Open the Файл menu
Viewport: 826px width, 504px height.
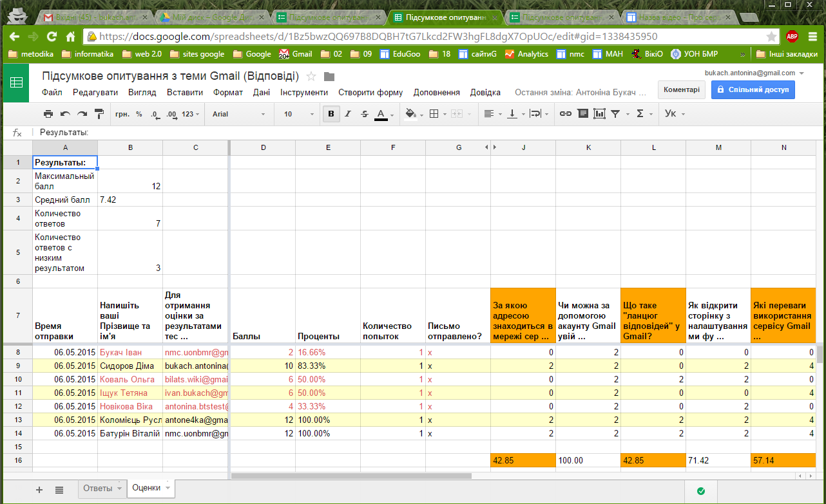52,93
